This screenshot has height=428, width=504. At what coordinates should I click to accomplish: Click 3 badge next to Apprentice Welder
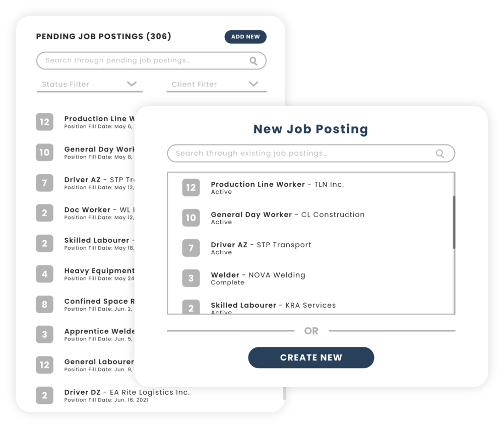click(44, 334)
